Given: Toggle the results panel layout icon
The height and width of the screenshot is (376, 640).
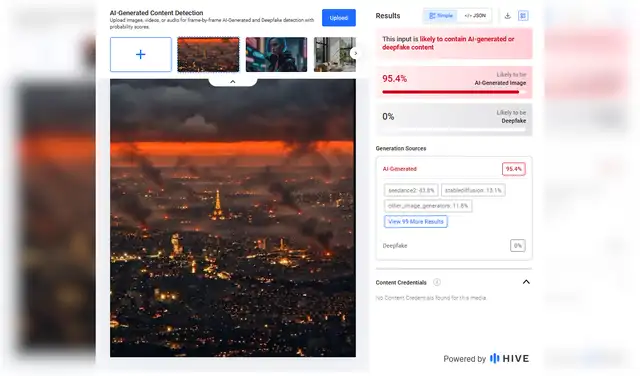Looking at the screenshot, I should coord(523,16).
